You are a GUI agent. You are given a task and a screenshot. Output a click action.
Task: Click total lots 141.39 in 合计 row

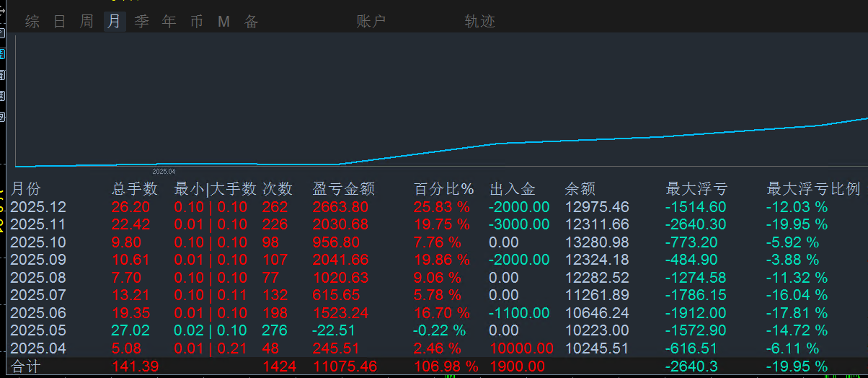click(x=136, y=366)
